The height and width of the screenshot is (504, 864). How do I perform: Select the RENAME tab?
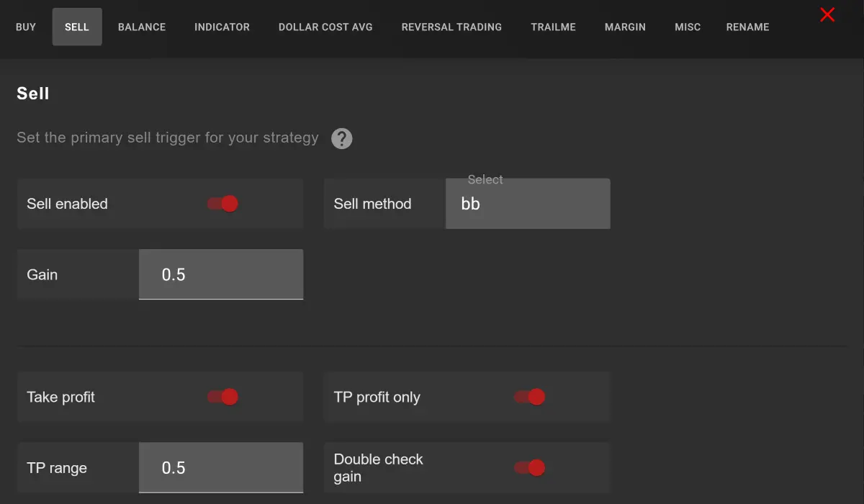747,27
